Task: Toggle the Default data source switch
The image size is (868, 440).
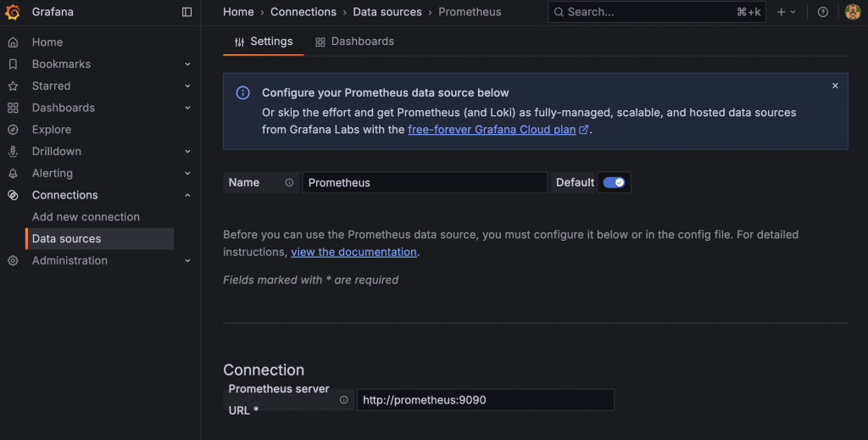Action: pyautogui.click(x=614, y=182)
